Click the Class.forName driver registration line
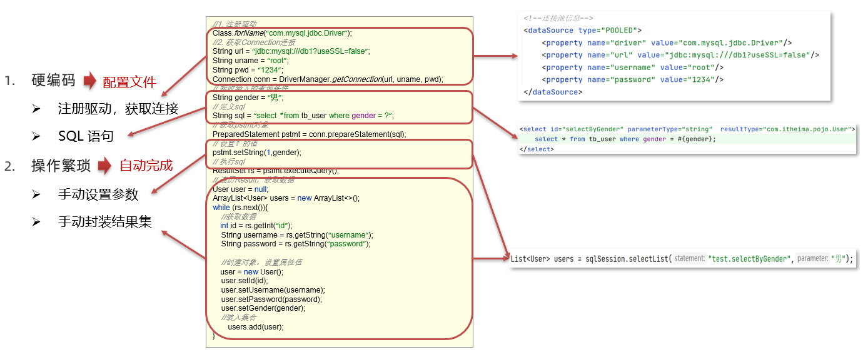Image resolution: width=868 pixels, height=352 pixels. click(282, 33)
